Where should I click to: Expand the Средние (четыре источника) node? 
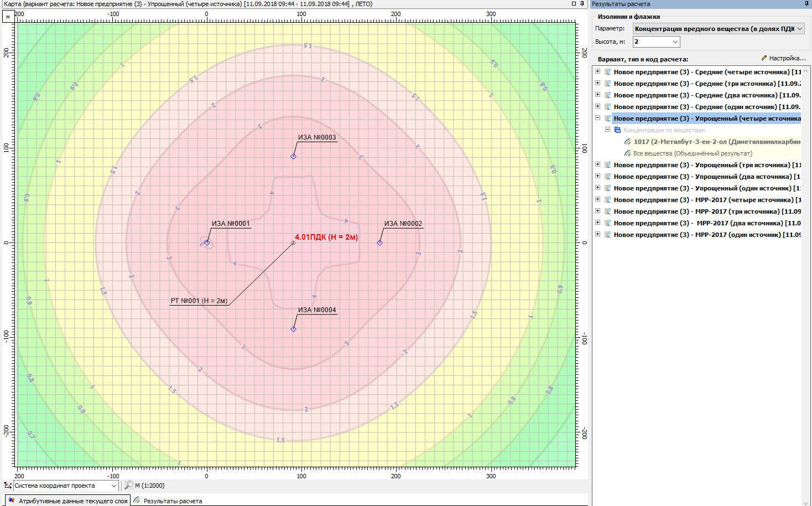point(597,71)
